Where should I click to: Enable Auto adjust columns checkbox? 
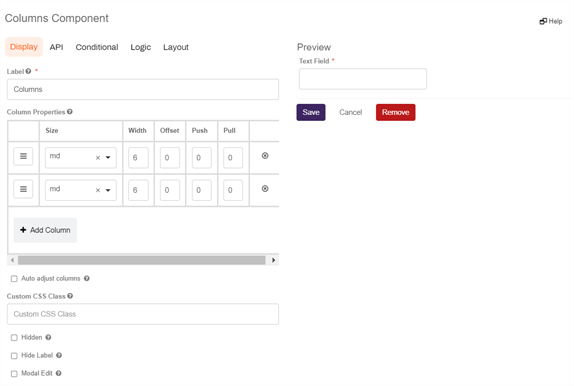pos(14,279)
